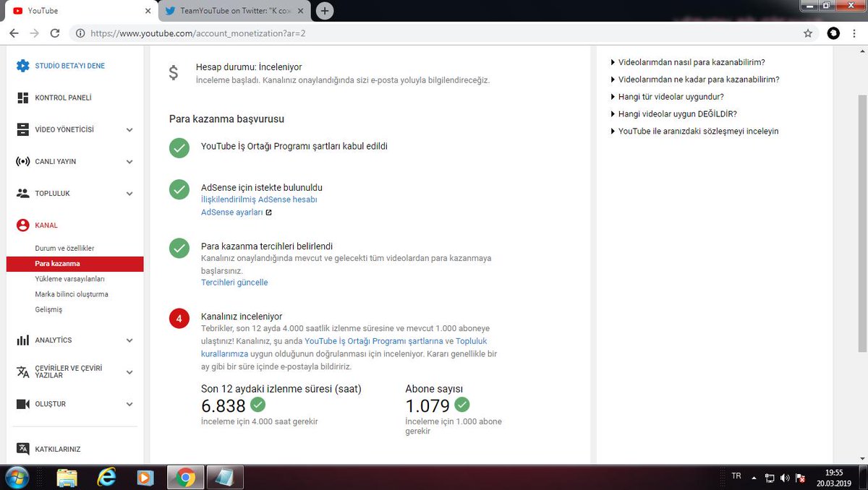Expand the Oluştur menu chevron
The width and height of the screenshot is (868, 490).
[x=129, y=404]
